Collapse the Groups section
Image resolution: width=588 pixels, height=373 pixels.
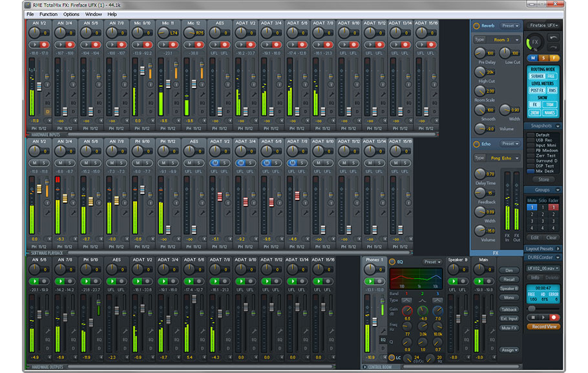click(x=558, y=190)
